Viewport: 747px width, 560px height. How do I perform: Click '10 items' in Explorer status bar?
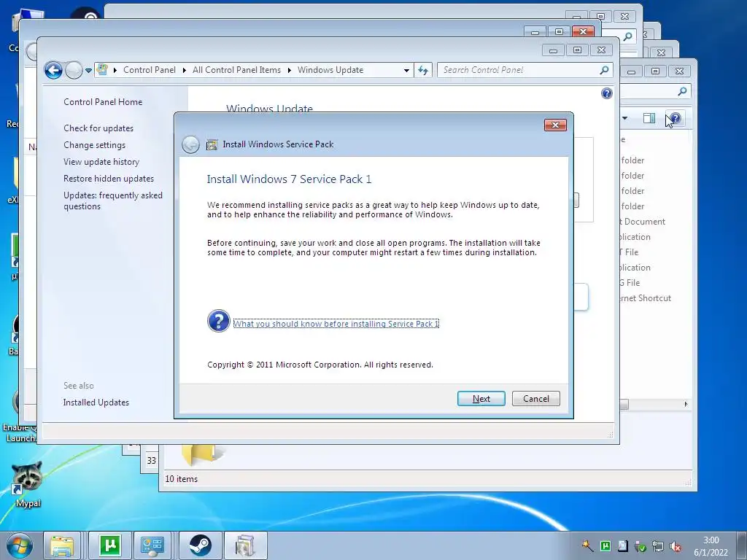181,479
